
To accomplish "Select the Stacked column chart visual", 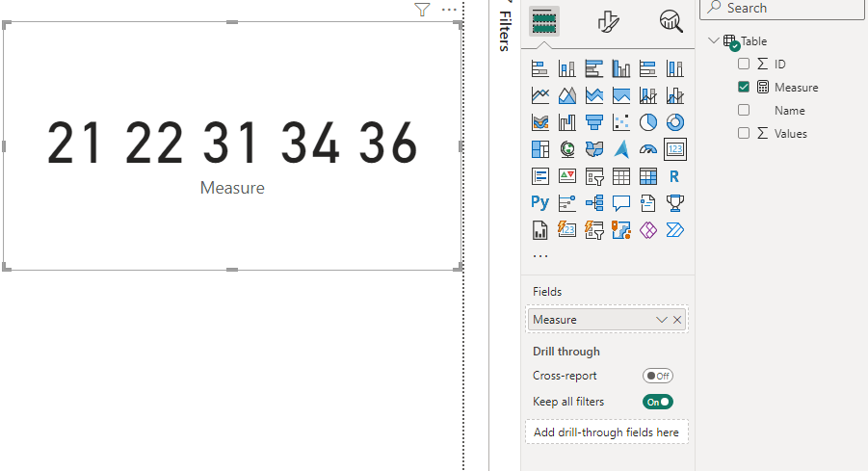I will click(566, 68).
